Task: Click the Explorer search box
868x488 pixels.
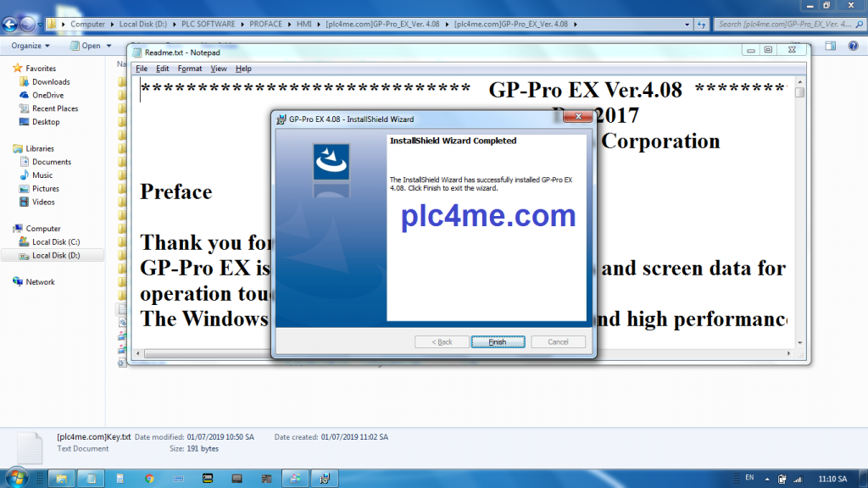Action: 784,25
